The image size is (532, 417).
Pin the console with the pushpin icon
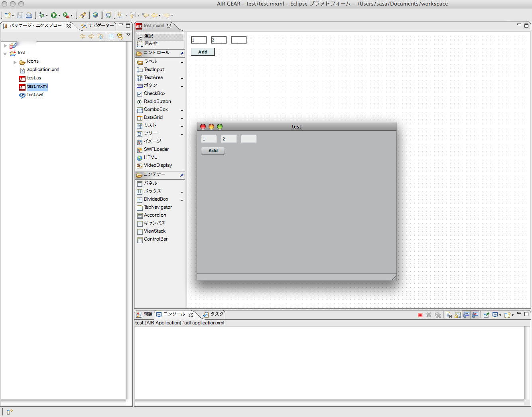(486, 315)
